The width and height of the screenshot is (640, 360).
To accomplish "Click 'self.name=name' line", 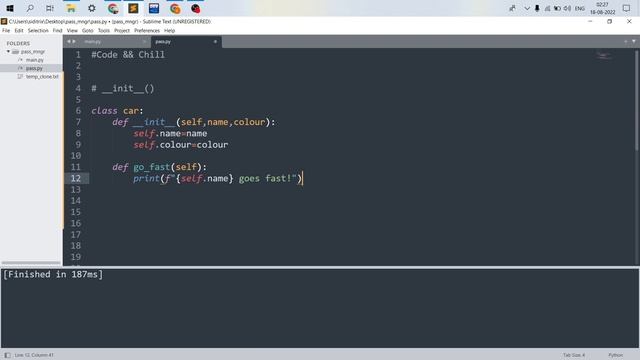I will tap(170, 133).
